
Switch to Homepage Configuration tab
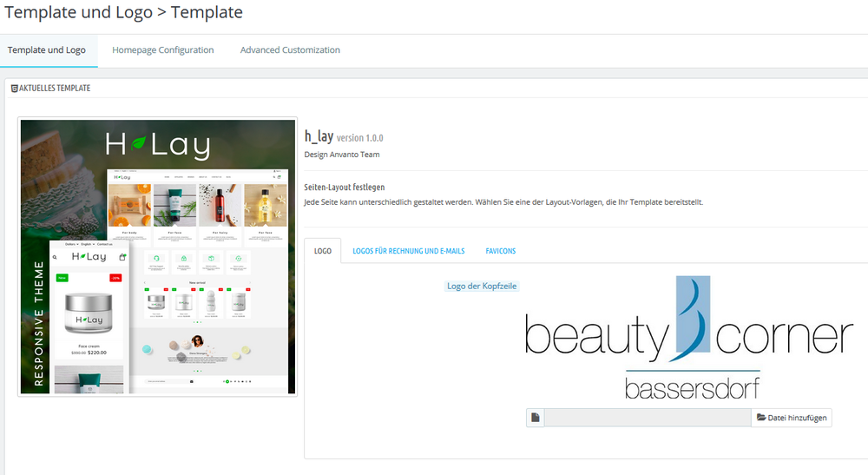point(163,50)
